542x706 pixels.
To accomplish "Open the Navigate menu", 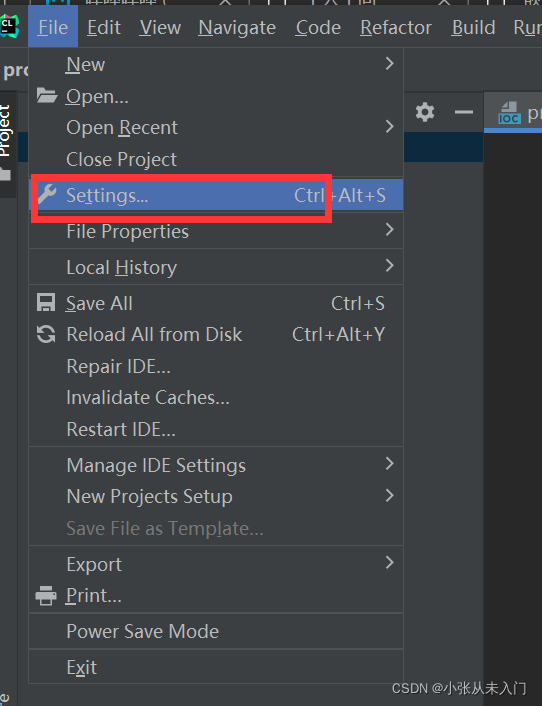I will pyautogui.click(x=237, y=27).
